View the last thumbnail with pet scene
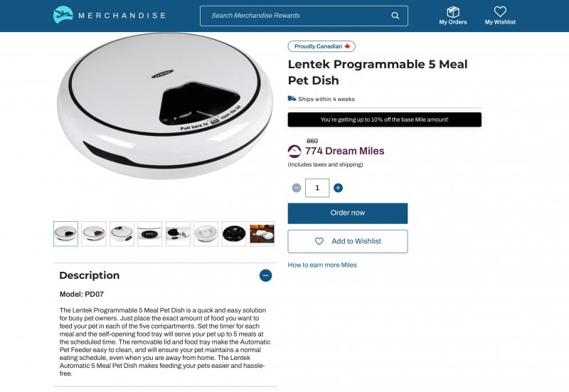Screen dimensions: 569x392 (x=262, y=234)
